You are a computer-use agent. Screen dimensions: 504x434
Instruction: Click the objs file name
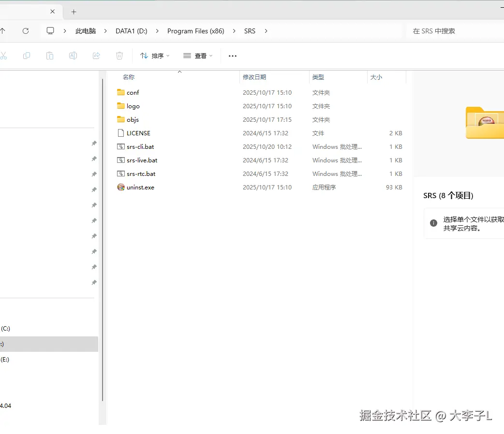tap(133, 119)
